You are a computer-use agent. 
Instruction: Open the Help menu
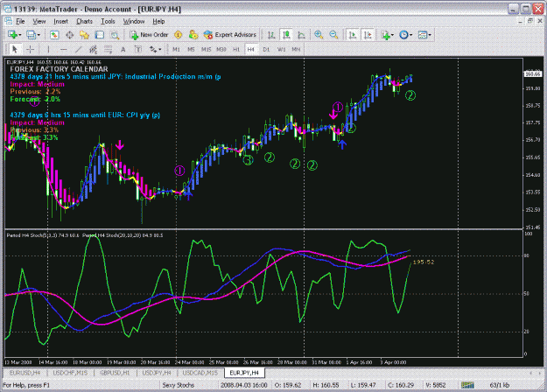[158, 22]
